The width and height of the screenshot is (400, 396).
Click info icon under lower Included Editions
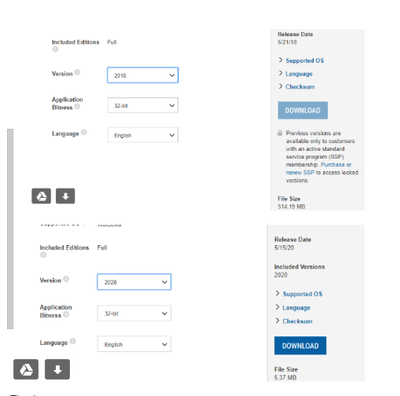coord(43,255)
